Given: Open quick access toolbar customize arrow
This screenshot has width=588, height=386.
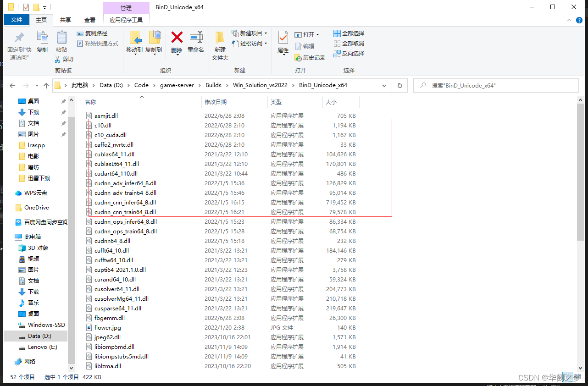Looking at the screenshot, I should [44, 8].
